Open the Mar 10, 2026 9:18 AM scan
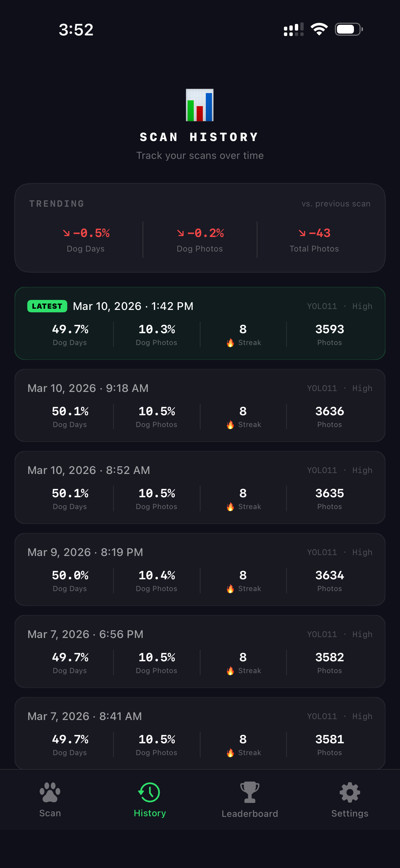 200,405
